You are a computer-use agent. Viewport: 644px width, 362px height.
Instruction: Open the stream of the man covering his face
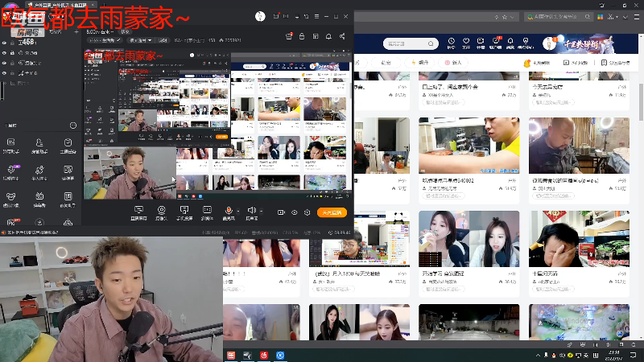[579, 239]
